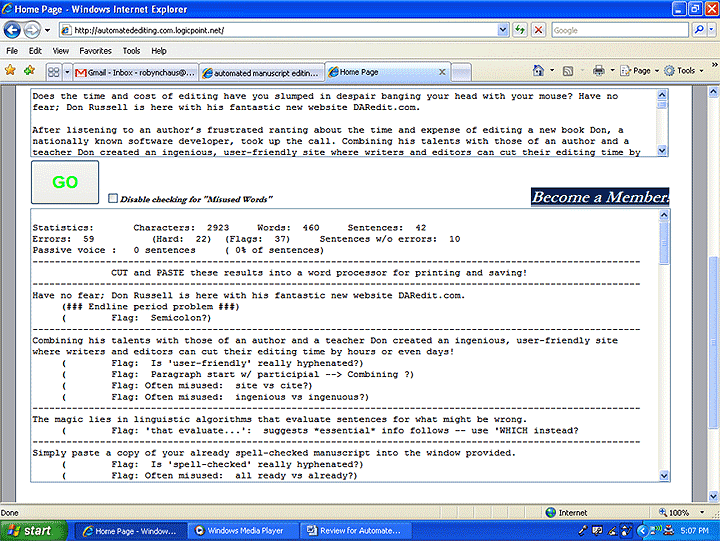The width and height of the screenshot is (720, 541).
Task: Click the 100% zoom level button
Action: (x=674, y=513)
